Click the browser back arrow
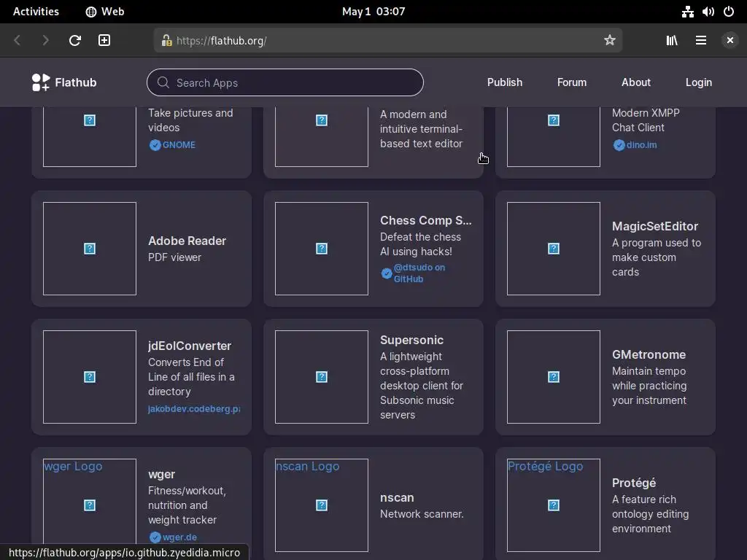The height and width of the screenshot is (560, 747). 18,41
